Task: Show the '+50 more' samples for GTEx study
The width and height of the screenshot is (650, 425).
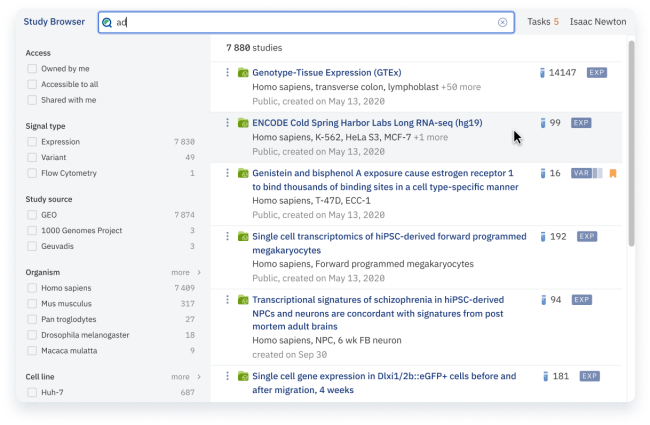Action: click(461, 87)
